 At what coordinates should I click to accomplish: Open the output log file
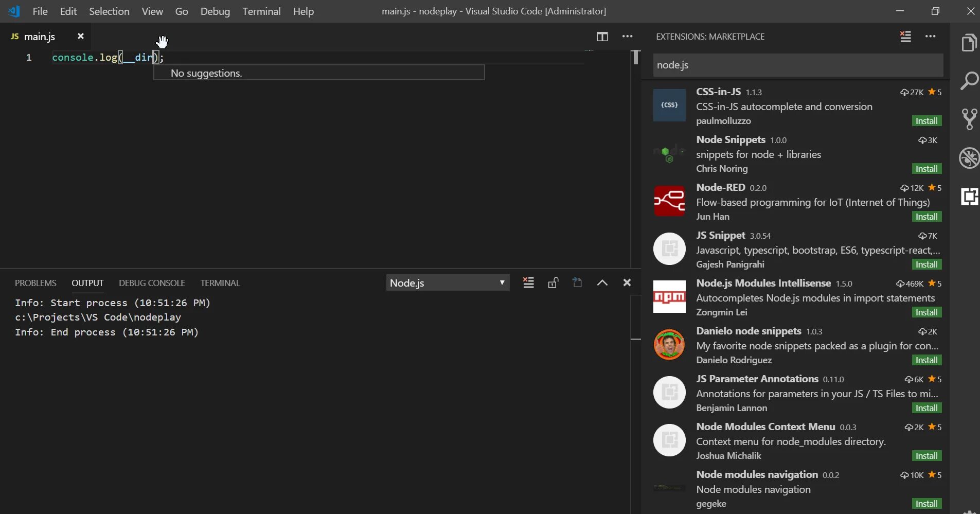click(577, 282)
